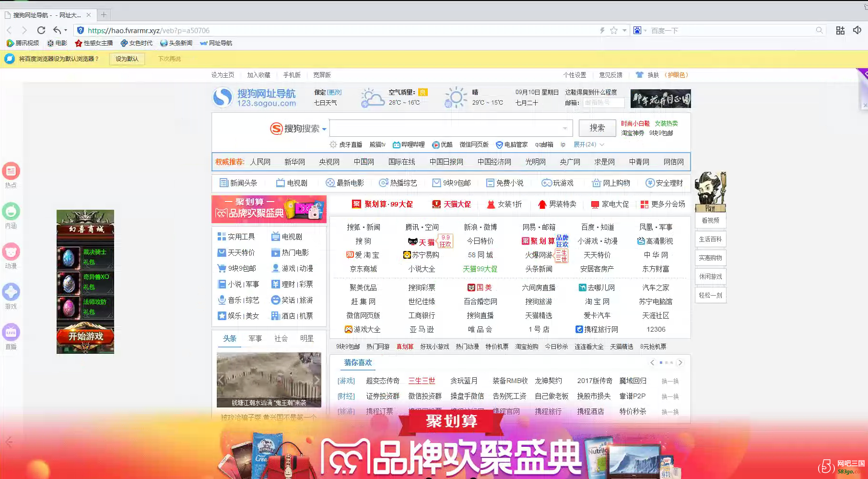Click the 护眼色 option
This screenshot has width=868, height=479.
(677, 75)
